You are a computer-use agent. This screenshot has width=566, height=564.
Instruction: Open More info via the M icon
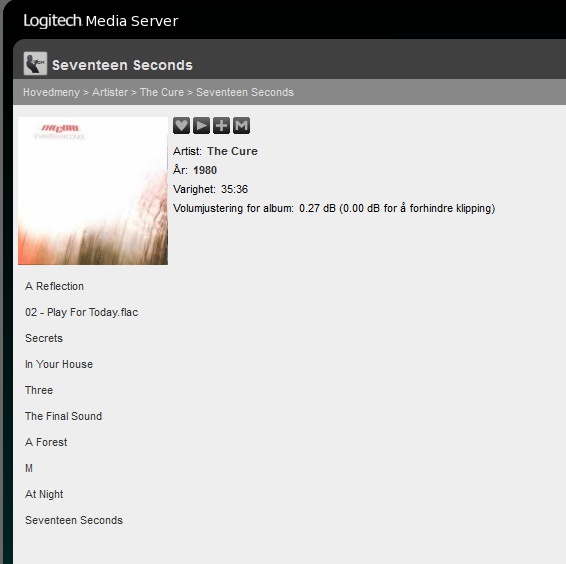pyautogui.click(x=241, y=126)
